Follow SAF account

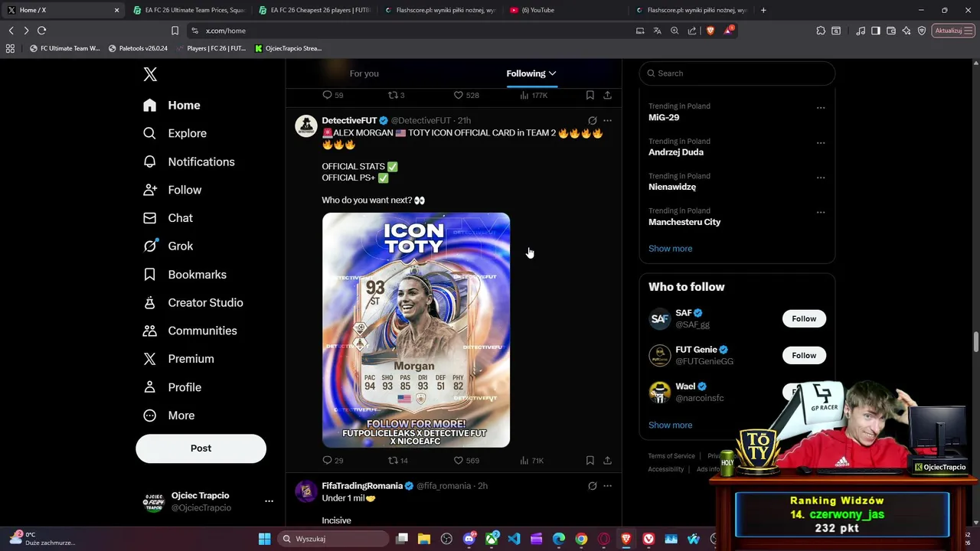tap(804, 319)
